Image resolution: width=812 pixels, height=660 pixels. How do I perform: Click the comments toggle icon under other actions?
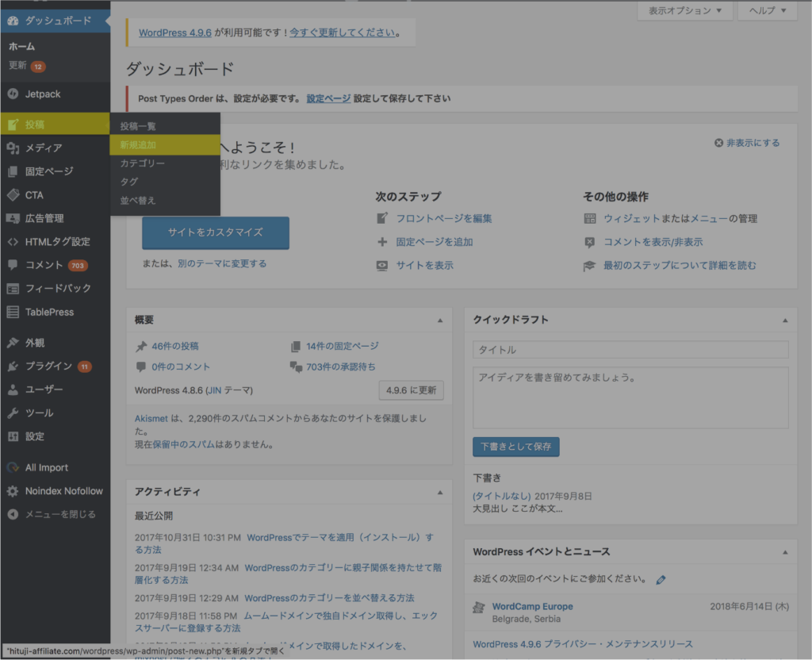(x=590, y=242)
